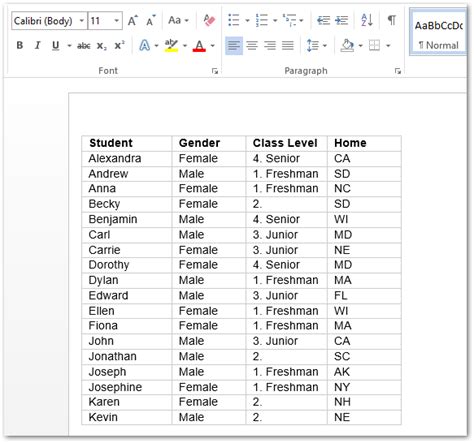Click Edward's home state FL cell

pos(364,296)
